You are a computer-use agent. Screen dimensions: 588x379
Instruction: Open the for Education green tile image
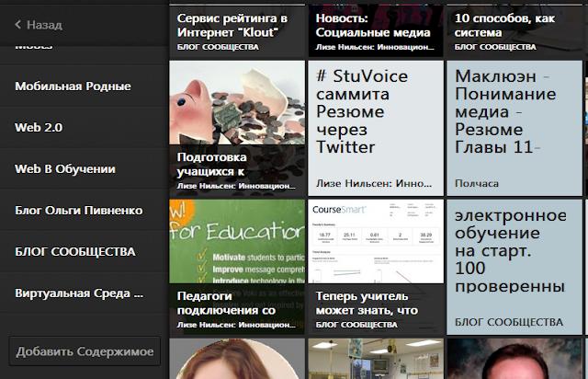tap(237, 241)
